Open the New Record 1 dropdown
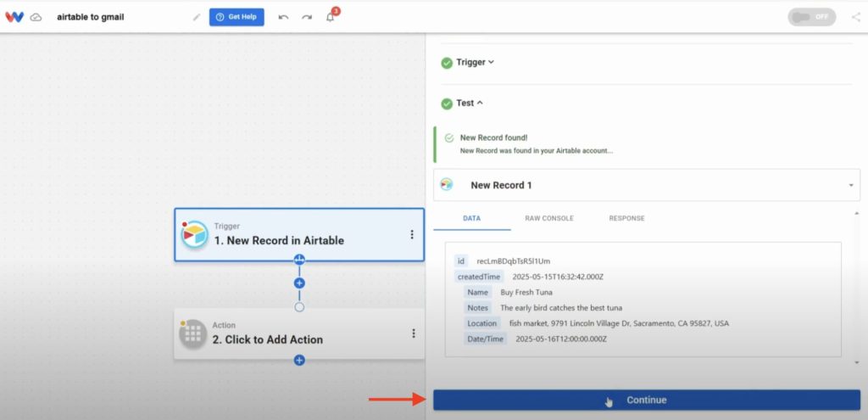The height and width of the screenshot is (420, 868). tap(647, 185)
